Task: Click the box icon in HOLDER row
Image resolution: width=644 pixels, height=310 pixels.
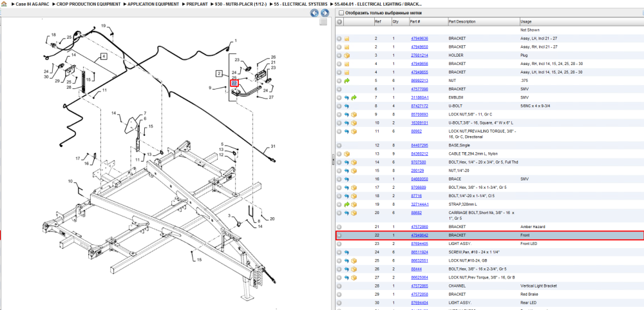Action: pos(346,55)
